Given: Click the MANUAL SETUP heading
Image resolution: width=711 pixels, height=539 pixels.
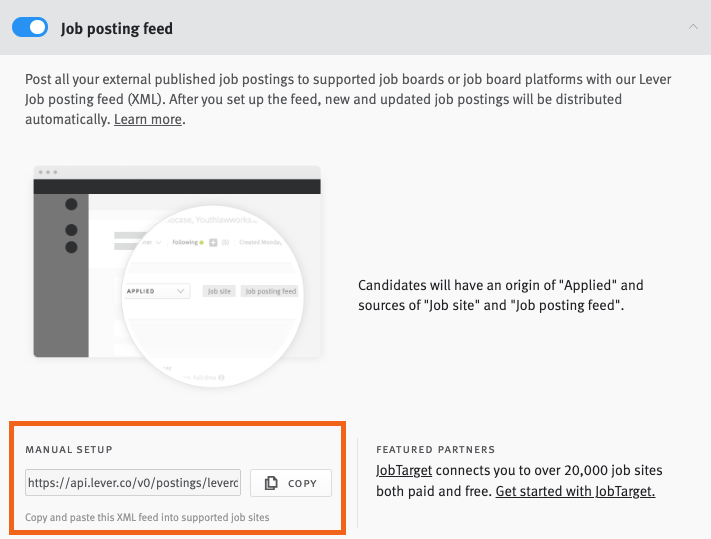Looking at the screenshot, I should coord(69,450).
